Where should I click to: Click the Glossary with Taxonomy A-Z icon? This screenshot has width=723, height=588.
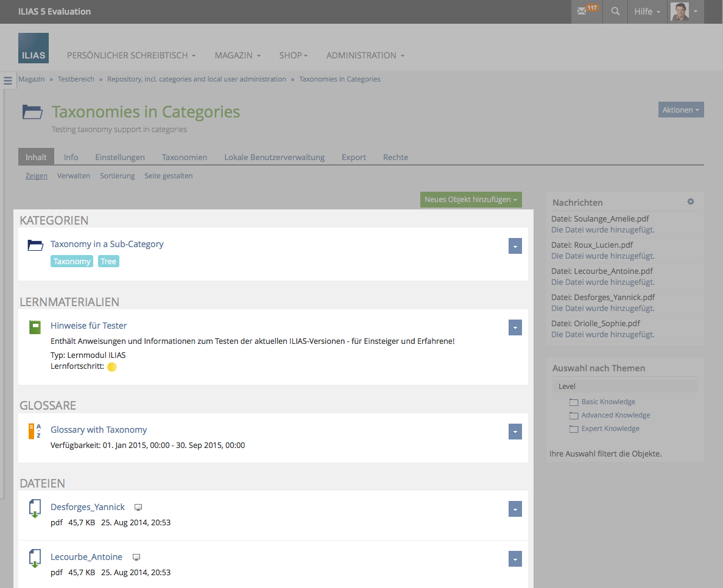[35, 431]
